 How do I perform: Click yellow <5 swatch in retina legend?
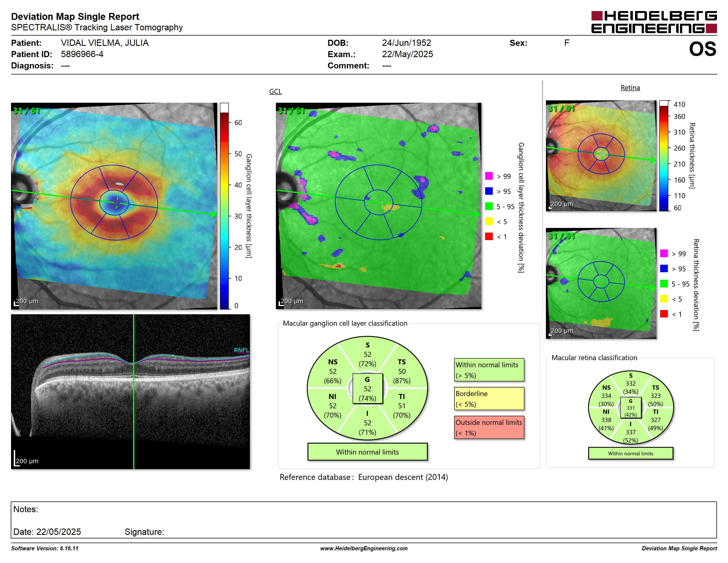(664, 299)
